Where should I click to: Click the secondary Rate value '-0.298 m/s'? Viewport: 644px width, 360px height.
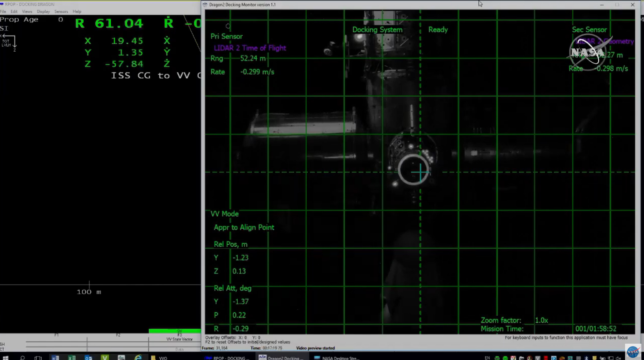click(x=612, y=69)
